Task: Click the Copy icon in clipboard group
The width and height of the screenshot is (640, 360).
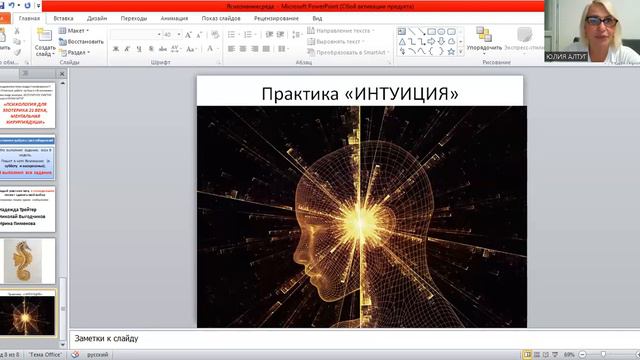Action: [17, 42]
